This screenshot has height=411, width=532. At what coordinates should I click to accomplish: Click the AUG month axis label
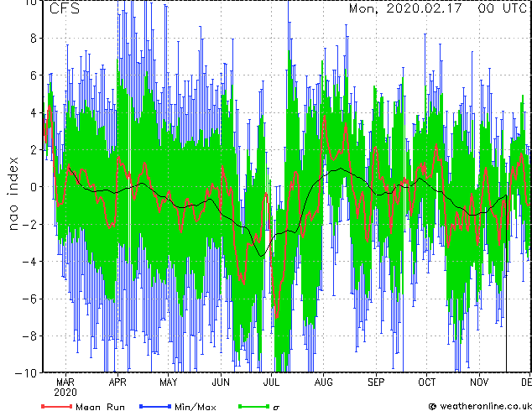tap(323, 382)
